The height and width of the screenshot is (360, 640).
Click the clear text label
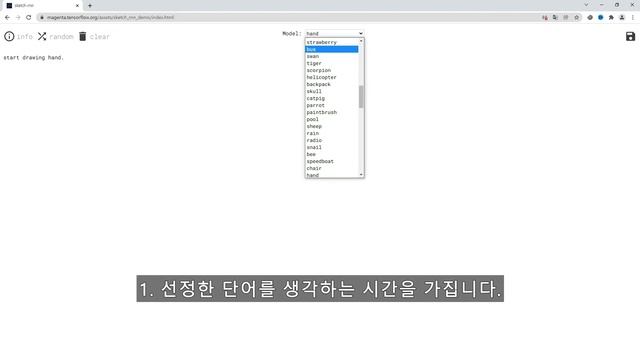(x=100, y=37)
